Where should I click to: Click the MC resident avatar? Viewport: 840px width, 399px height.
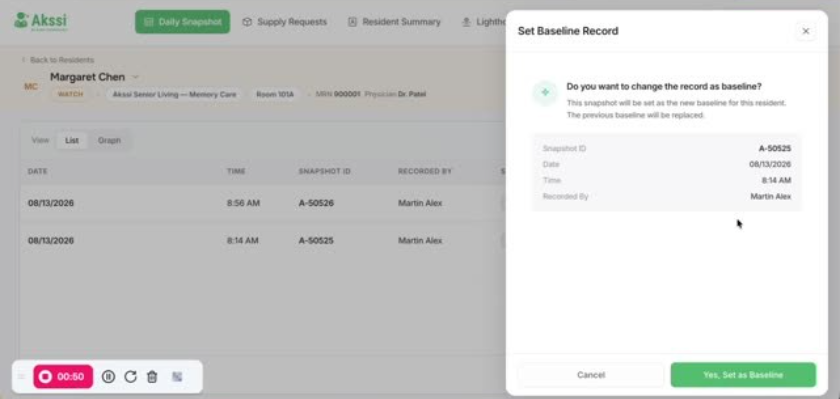31,86
